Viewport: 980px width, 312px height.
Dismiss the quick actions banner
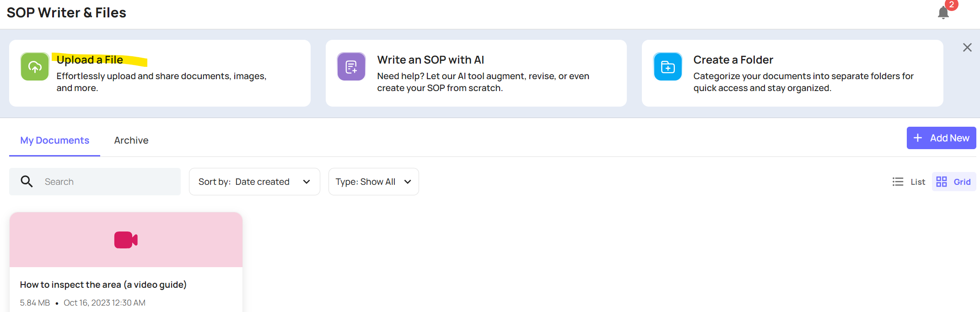(967, 48)
